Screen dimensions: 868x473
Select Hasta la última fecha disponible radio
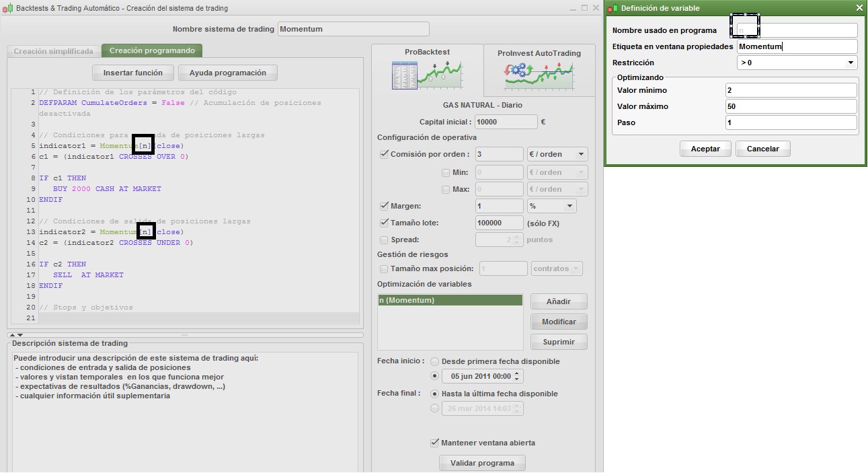coord(434,394)
